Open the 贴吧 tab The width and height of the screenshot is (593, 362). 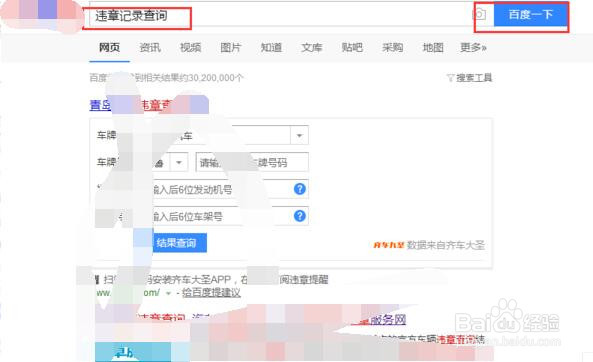tap(352, 48)
